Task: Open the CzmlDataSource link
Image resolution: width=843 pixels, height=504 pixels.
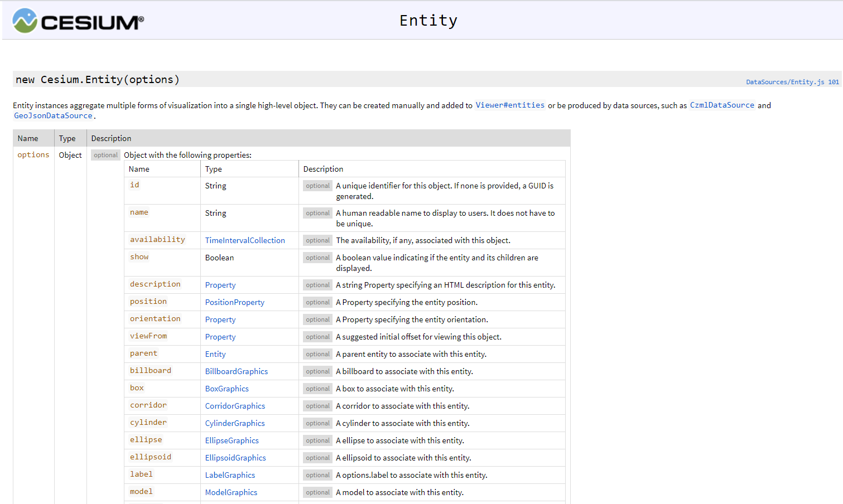Action: [x=721, y=105]
